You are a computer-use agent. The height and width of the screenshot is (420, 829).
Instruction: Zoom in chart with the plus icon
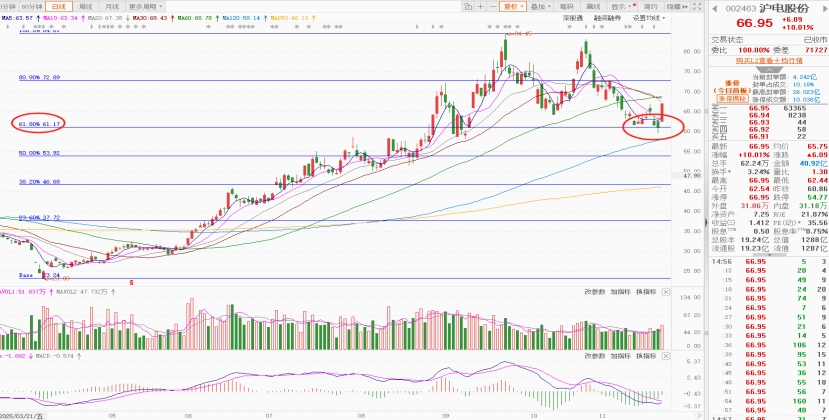pyautogui.click(x=481, y=7)
